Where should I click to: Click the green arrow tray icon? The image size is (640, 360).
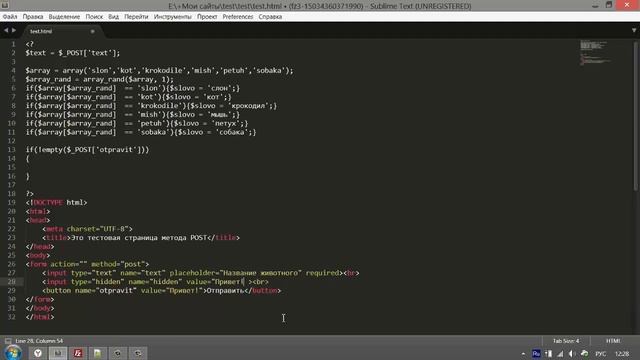(x=584, y=354)
